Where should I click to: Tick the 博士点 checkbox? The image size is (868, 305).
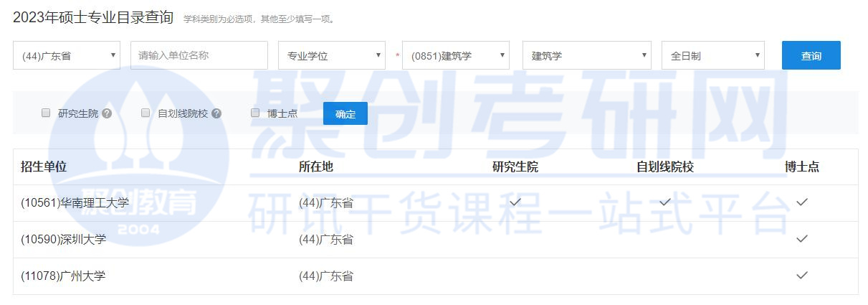click(x=255, y=113)
